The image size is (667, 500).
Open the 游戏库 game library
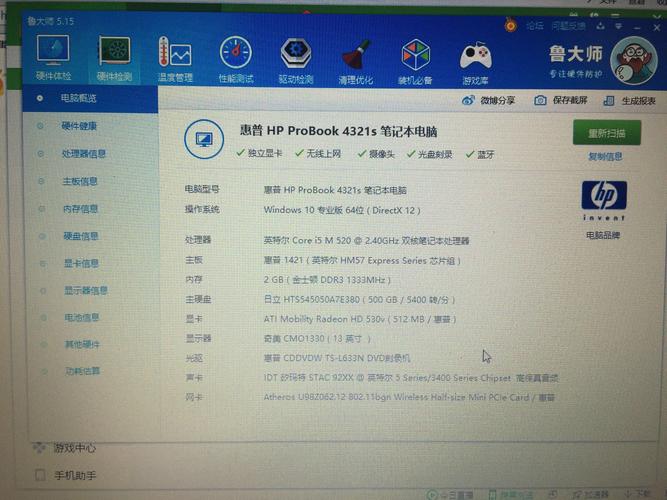pyautogui.click(x=476, y=63)
